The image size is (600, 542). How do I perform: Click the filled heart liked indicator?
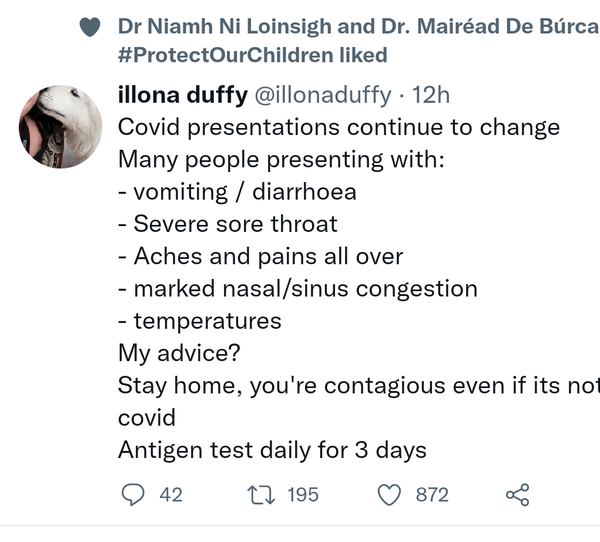coord(90,27)
